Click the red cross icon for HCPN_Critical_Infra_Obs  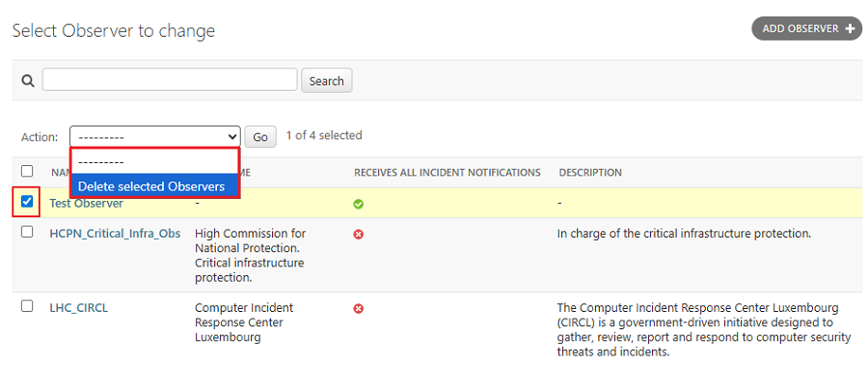(359, 235)
